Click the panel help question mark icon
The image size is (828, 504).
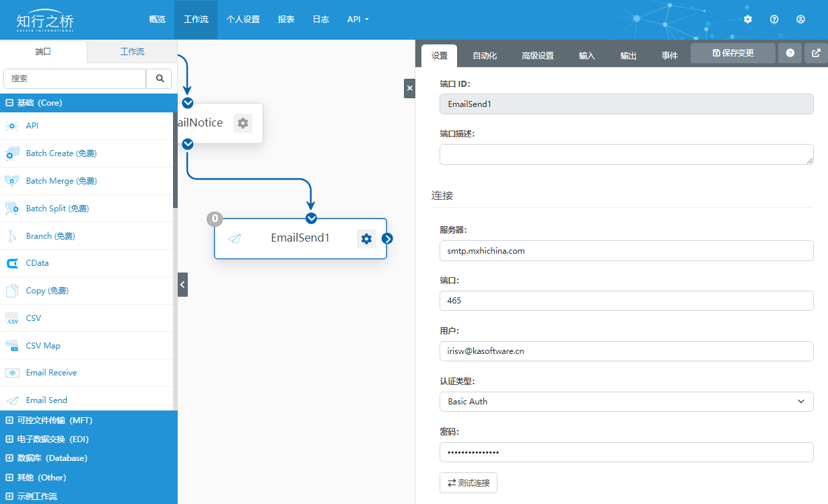coord(790,53)
